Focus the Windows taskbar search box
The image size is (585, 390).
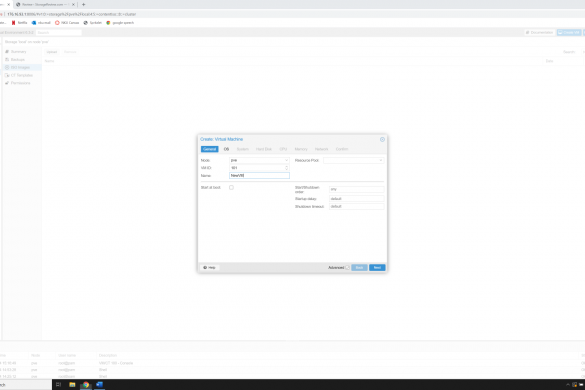(26, 384)
